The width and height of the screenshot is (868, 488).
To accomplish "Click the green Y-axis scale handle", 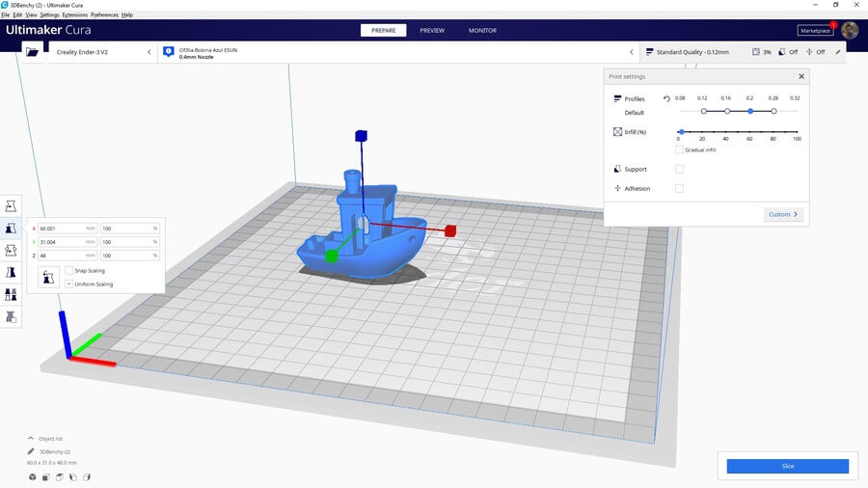I will pos(332,257).
